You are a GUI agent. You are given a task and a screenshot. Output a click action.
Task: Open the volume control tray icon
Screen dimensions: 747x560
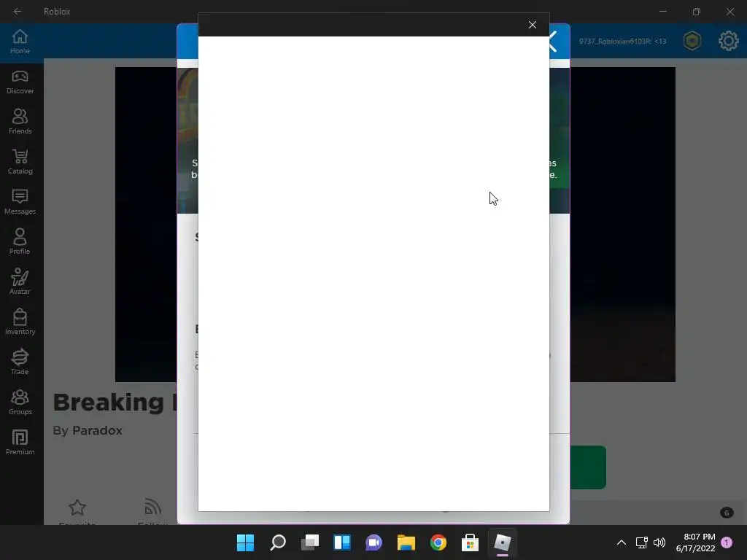coord(659,542)
